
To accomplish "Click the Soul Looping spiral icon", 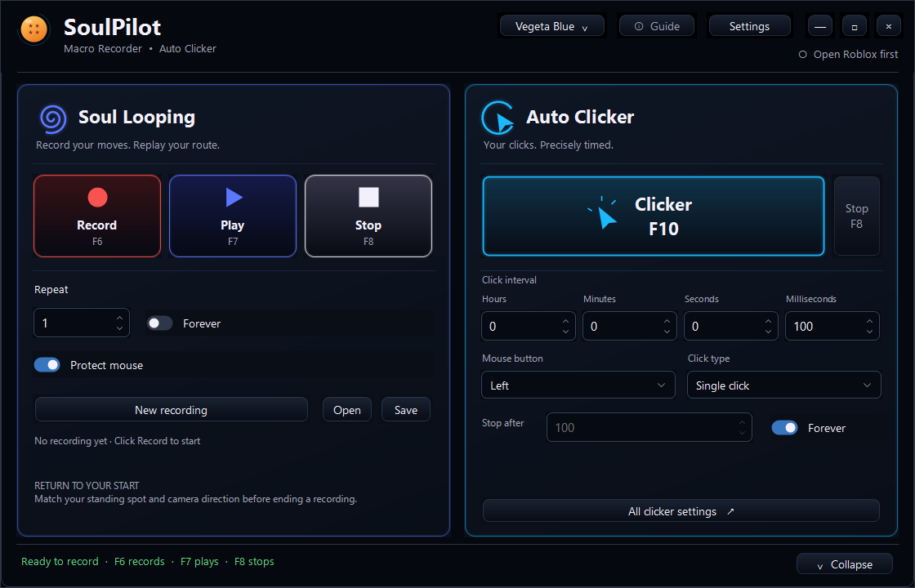I will point(53,118).
